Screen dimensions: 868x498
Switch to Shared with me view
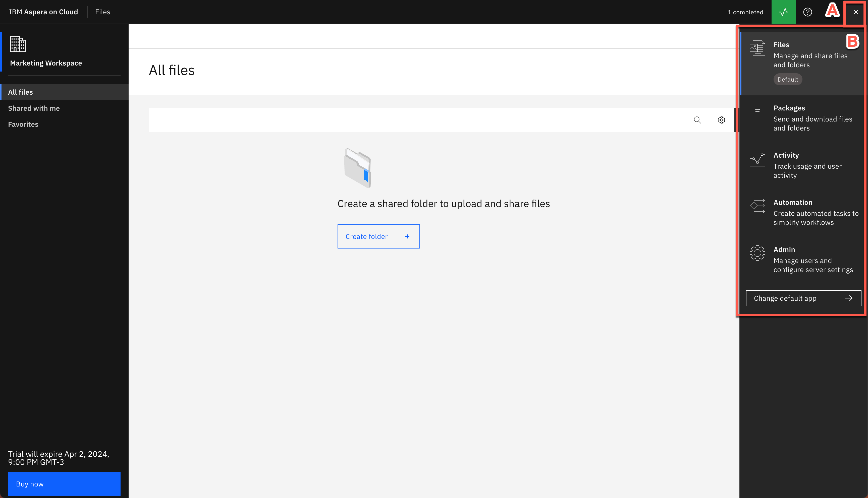click(x=34, y=108)
